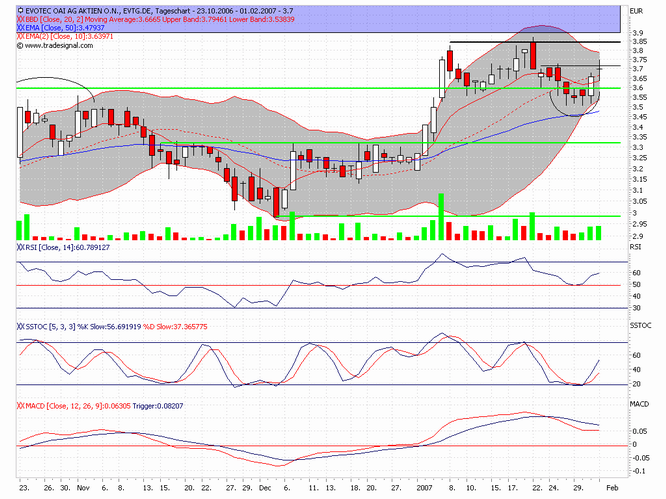Screen dimensions: 666x499
Task: Click the 23. date label
Action: pos(24,488)
